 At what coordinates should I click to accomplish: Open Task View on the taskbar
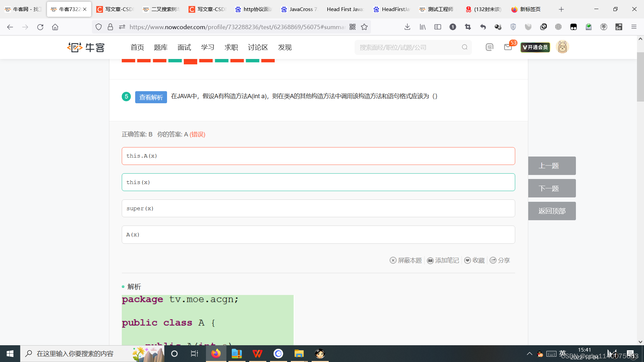(x=194, y=354)
